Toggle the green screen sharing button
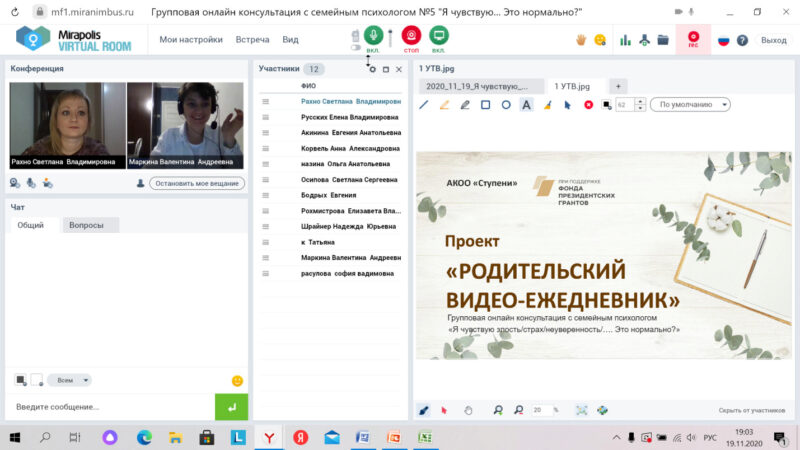 [x=439, y=36]
